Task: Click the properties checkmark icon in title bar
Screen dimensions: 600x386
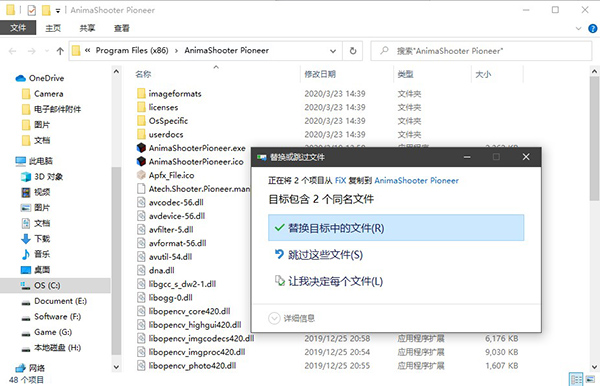Action: tap(32, 10)
